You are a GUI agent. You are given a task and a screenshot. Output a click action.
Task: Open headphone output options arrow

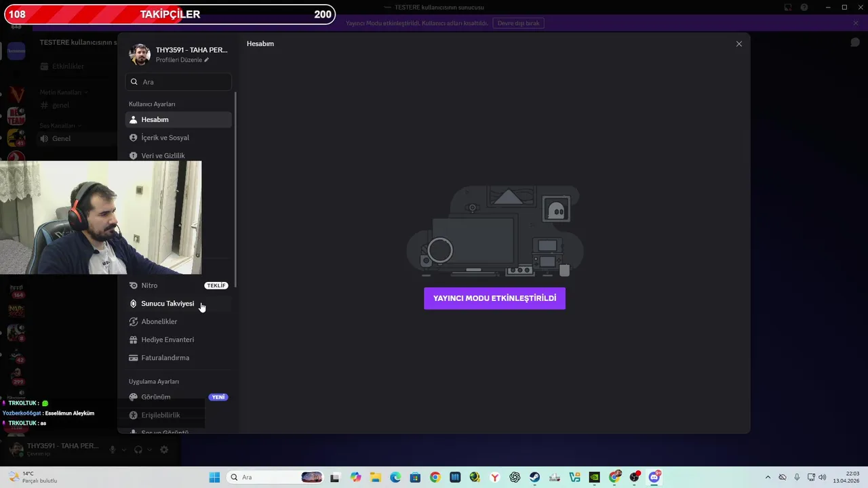149,449
